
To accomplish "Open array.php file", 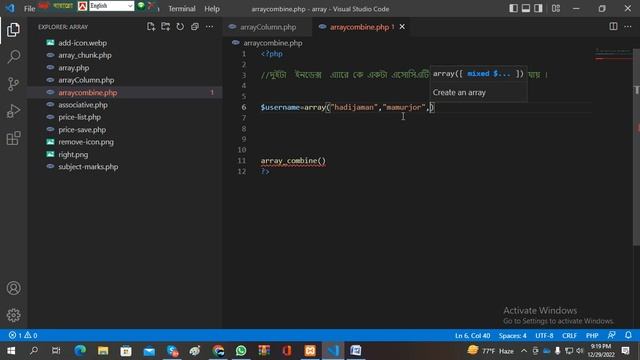I will (x=73, y=68).
